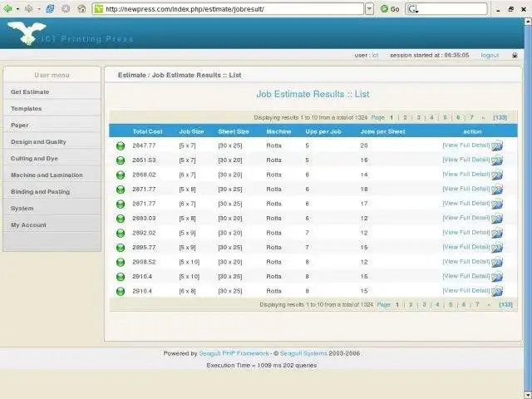Image resolution: width=532 pixels, height=399 pixels.
Task: View Full Detail for 2908.52 estimate
Action: [466, 262]
